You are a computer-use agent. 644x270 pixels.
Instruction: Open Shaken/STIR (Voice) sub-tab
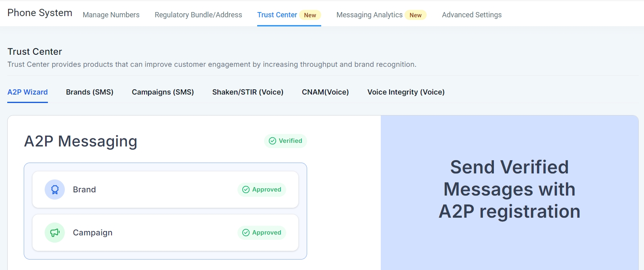(x=248, y=92)
